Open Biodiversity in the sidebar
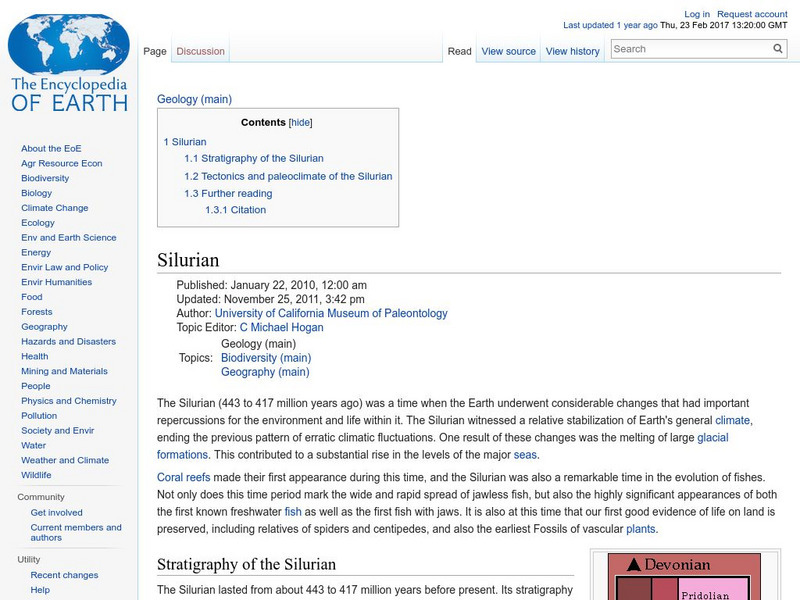The image size is (800, 600). tap(45, 178)
